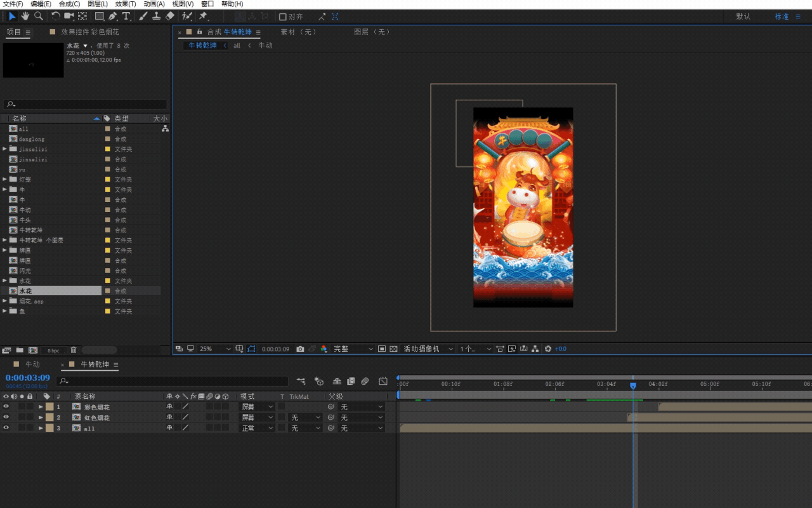Open the 动画(A) menu
This screenshot has width=812, height=508.
[x=154, y=4]
